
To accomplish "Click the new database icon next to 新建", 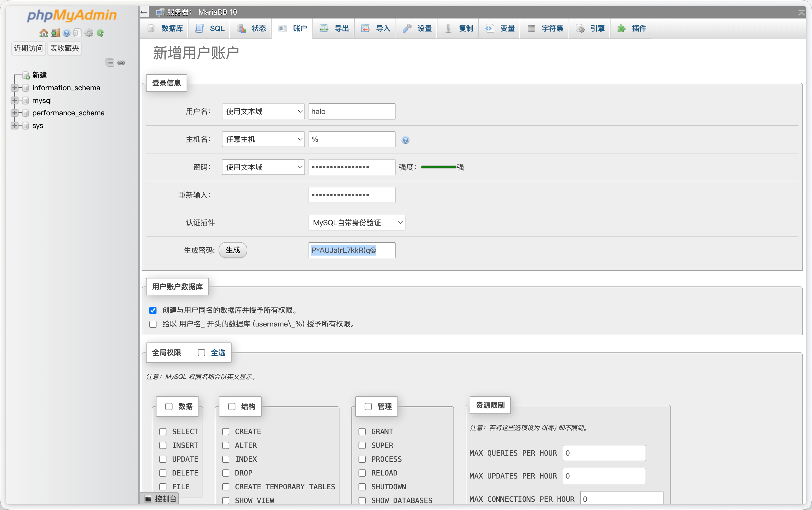I will pos(26,75).
